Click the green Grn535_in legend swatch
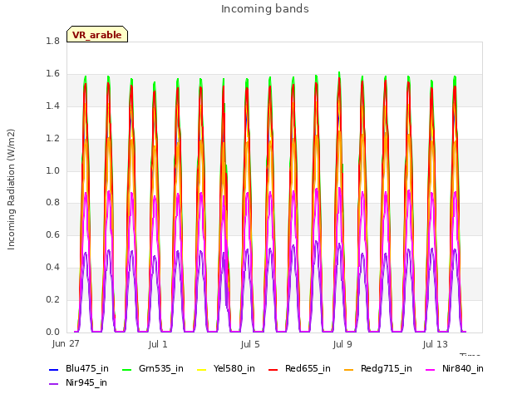 [x=126, y=369]
